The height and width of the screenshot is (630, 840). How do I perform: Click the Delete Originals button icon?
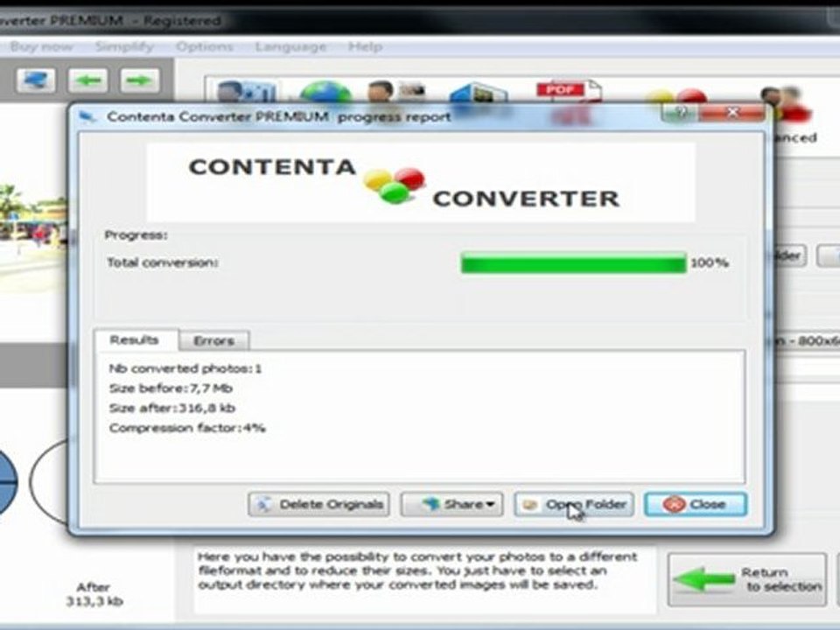pyautogui.click(x=264, y=504)
